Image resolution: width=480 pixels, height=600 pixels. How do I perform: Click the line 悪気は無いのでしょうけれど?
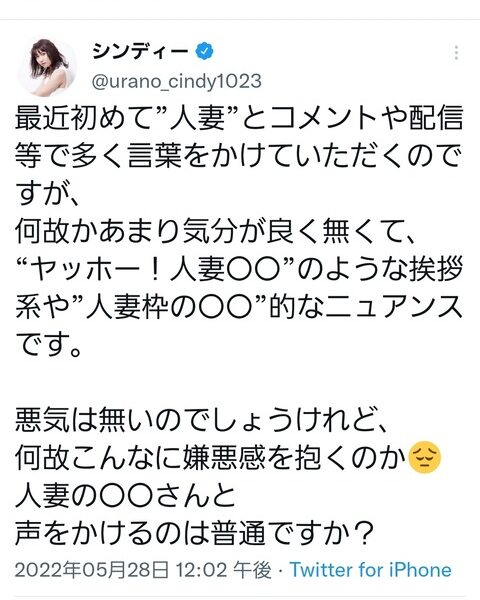click(x=202, y=420)
